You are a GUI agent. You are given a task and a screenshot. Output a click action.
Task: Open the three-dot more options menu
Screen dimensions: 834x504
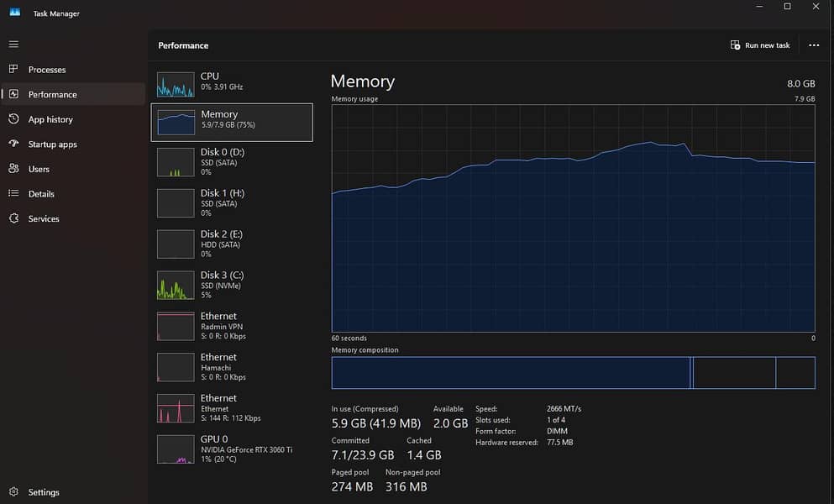click(x=813, y=45)
